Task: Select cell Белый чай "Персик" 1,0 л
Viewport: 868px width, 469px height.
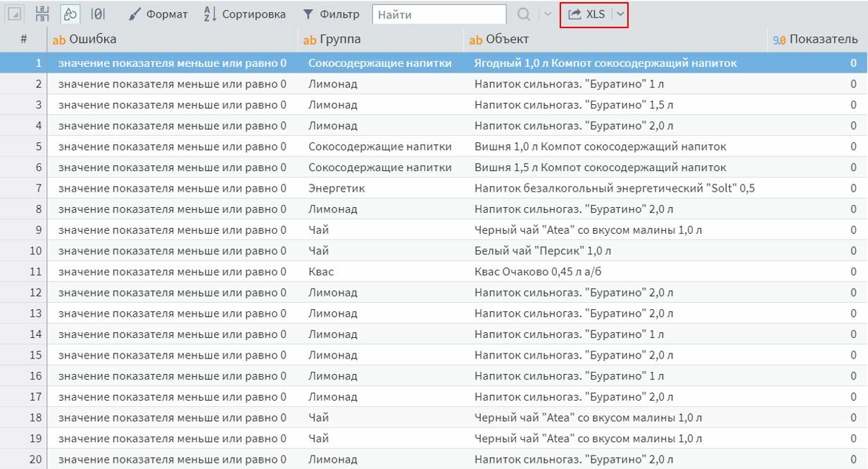Action: click(x=615, y=251)
